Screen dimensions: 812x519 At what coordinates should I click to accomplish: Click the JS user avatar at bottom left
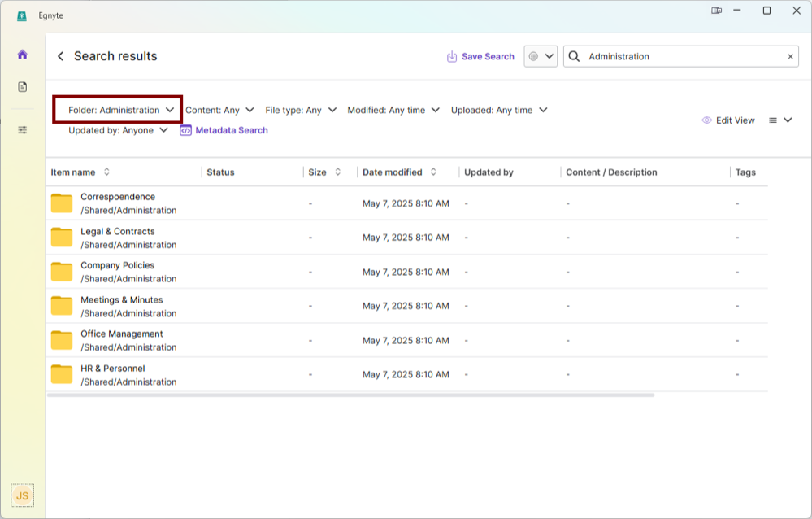coord(22,495)
